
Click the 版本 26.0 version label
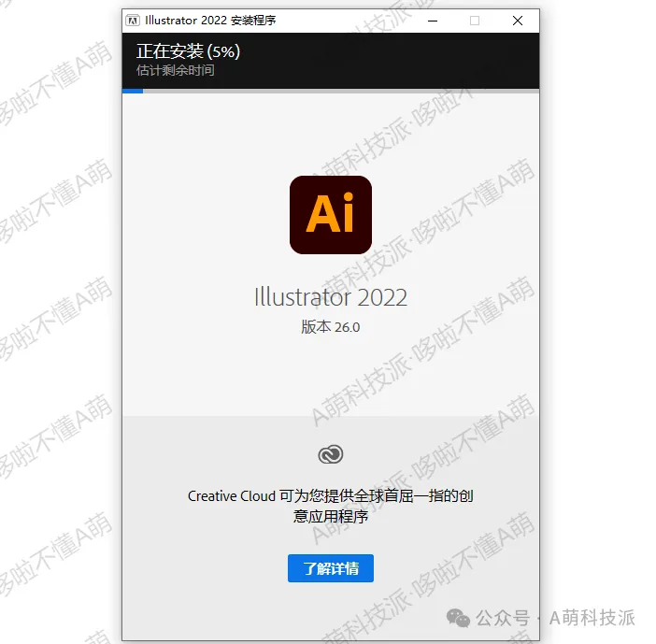click(x=331, y=327)
